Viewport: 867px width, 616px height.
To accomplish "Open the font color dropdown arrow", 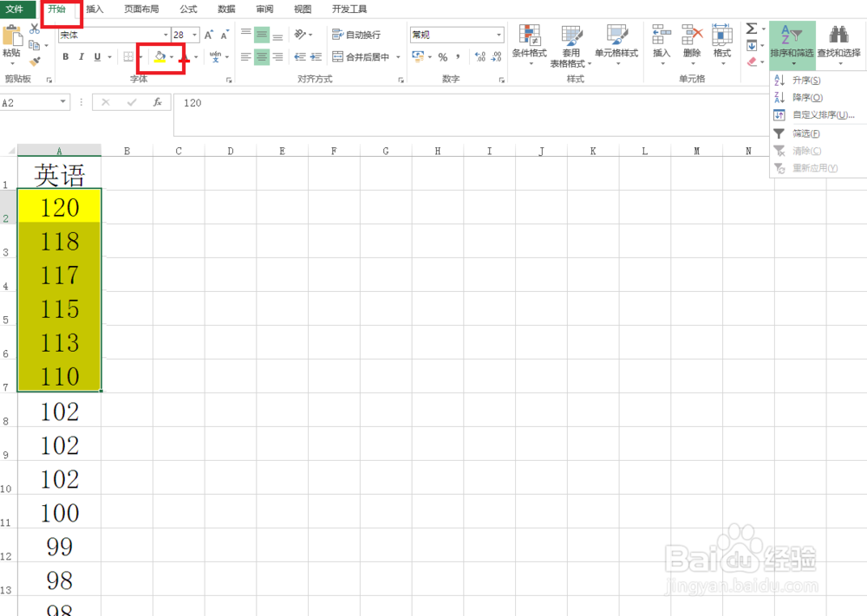I will point(196,57).
